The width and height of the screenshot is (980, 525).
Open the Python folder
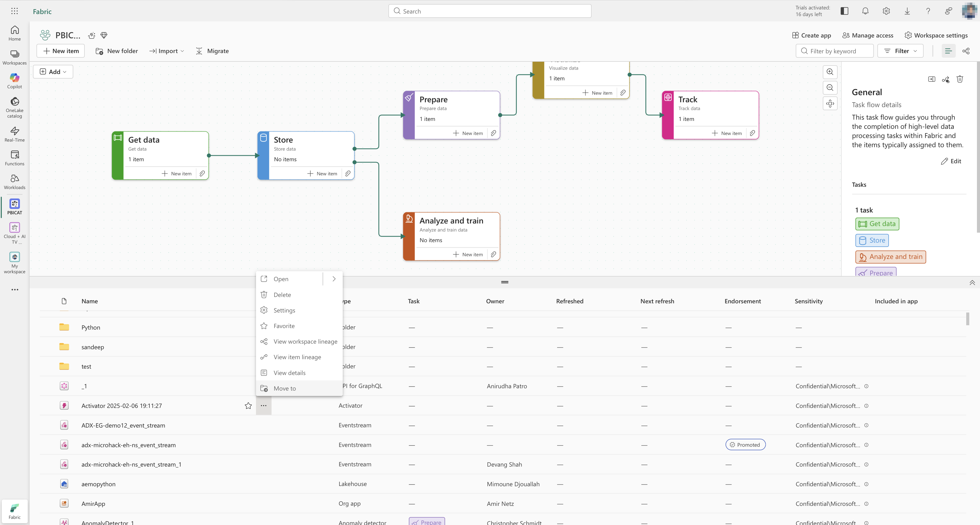(x=91, y=327)
